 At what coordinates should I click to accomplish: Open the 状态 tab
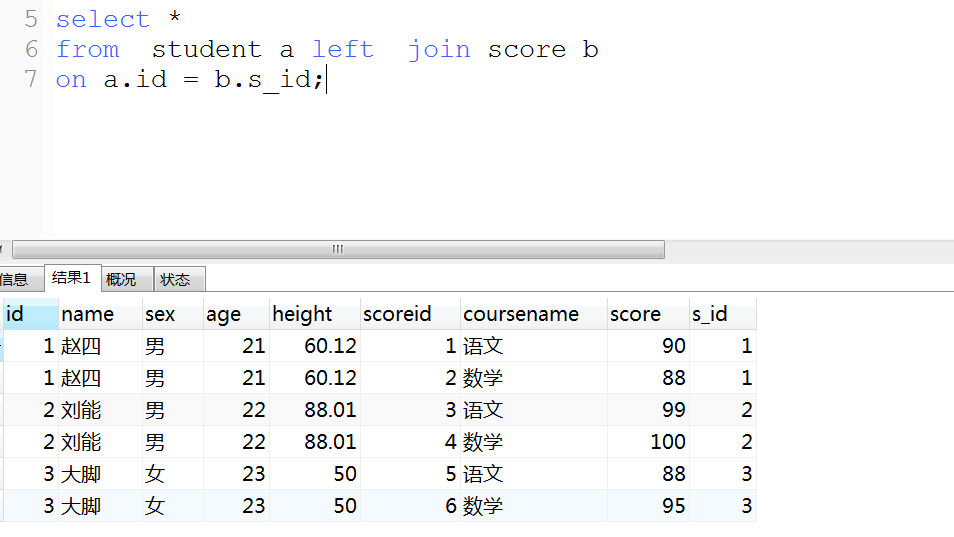(x=179, y=280)
